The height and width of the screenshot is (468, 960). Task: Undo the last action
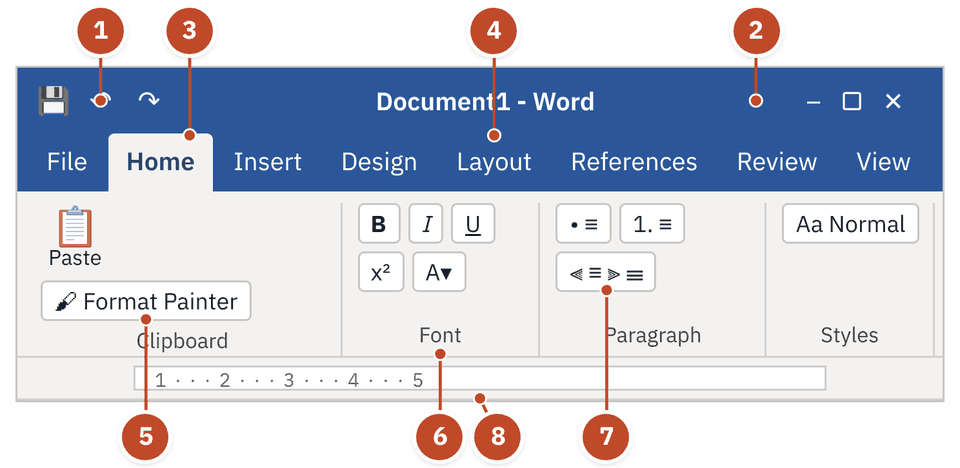coord(100,100)
